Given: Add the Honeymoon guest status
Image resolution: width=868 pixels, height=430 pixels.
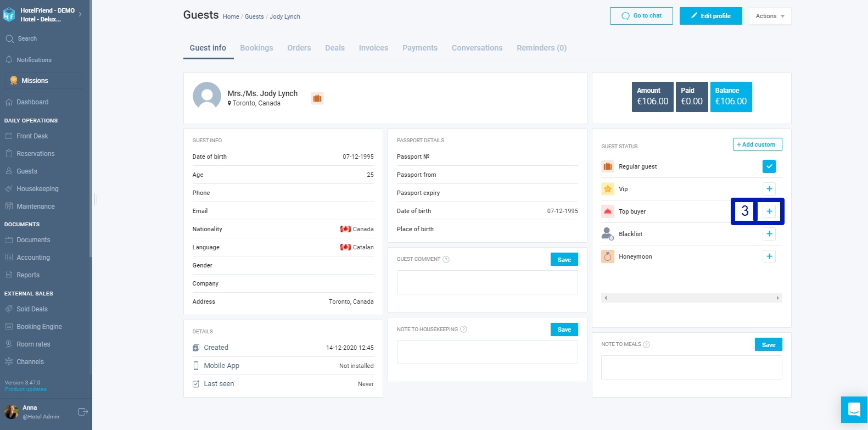Looking at the screenshot, I should click(x=769, y=256).
